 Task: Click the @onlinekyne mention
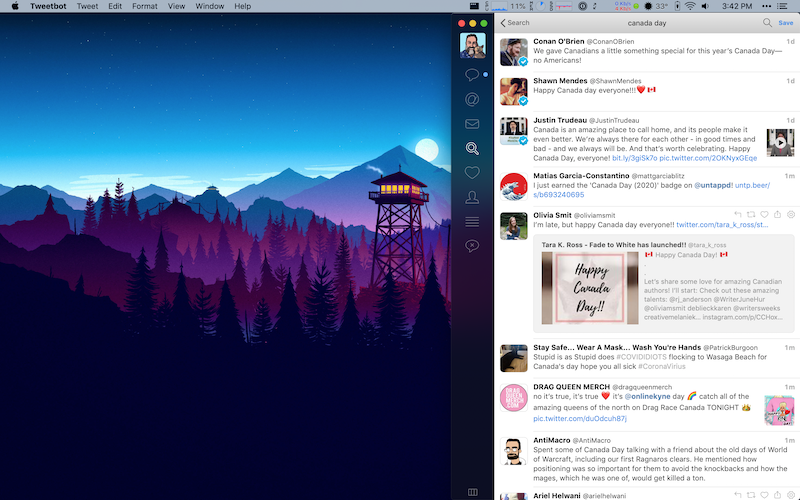pyautogui.click(x=647, y=396)
